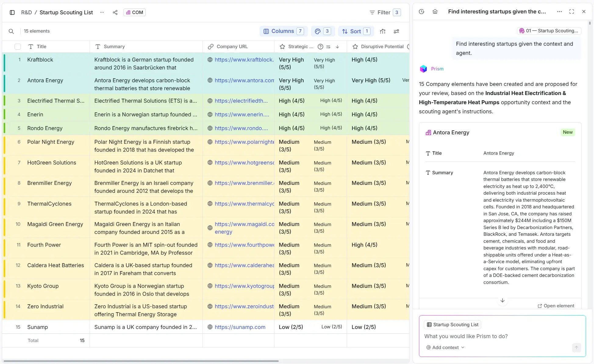The height and width of the screenshot is (364, 594).
Task: Click the send arrow button
Action: (x=576, y=348)
